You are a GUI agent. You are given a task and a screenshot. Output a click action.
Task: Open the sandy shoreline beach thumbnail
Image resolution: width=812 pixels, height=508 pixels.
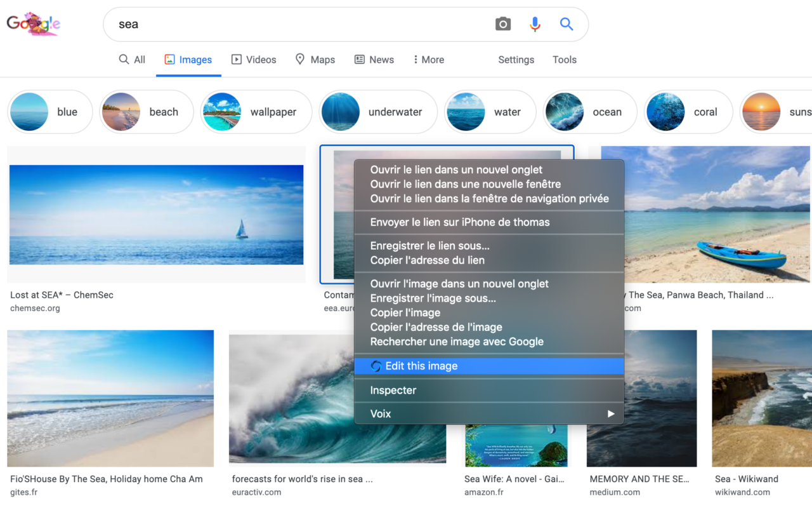click(110, 398)
